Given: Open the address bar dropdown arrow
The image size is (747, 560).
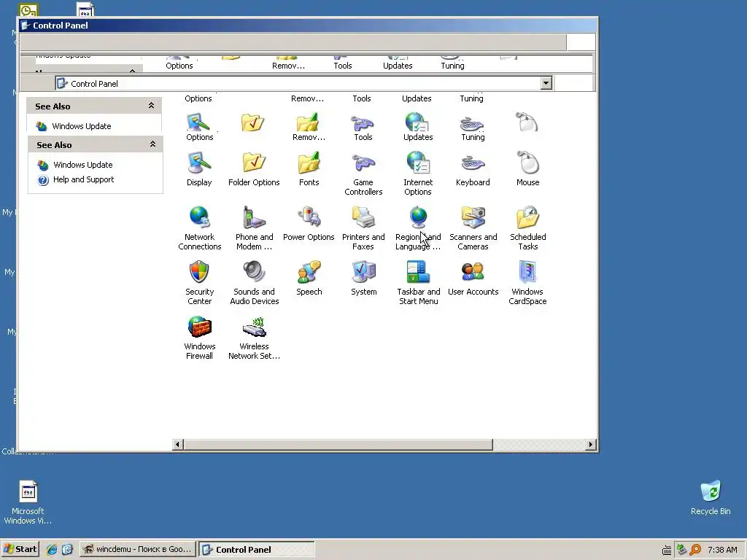Looking at the screenshot, I should tap(546, 83).
